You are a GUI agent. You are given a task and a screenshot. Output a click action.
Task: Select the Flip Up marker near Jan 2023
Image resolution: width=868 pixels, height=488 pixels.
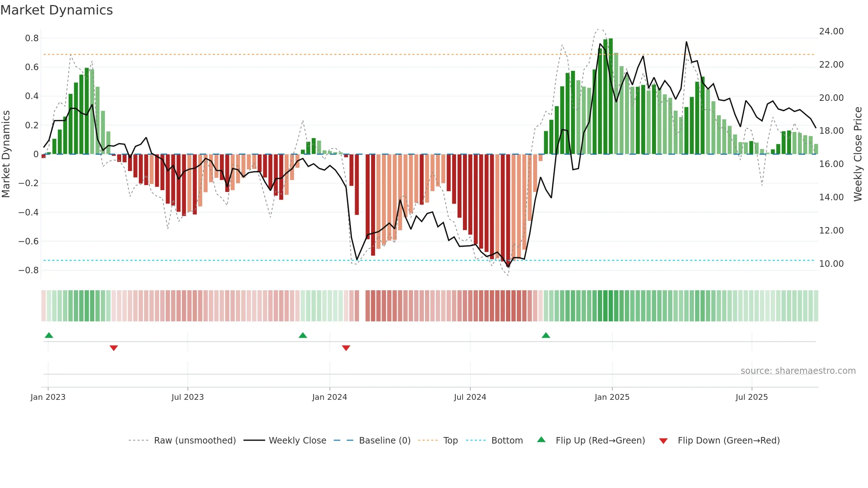point(49,335)
